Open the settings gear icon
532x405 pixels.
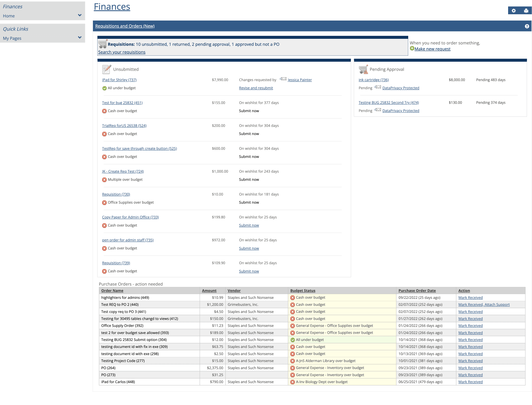click(x=514, y=11)
